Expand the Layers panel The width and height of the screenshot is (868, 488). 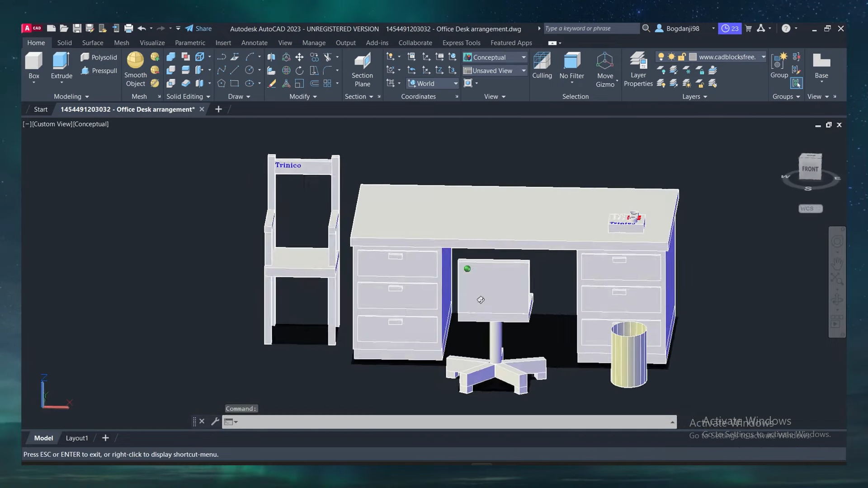pos(694,96)
